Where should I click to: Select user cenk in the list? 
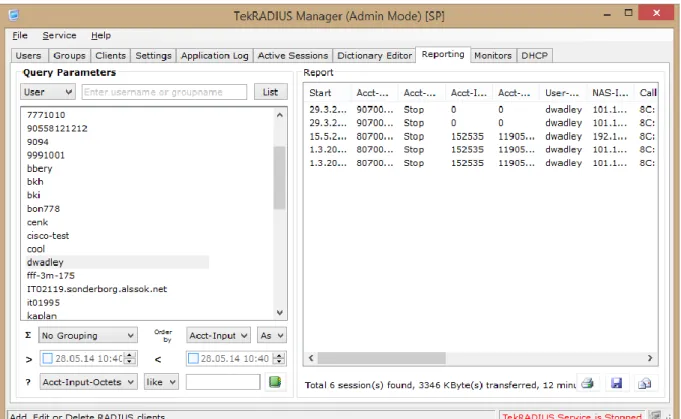click(x=37, y=222)
